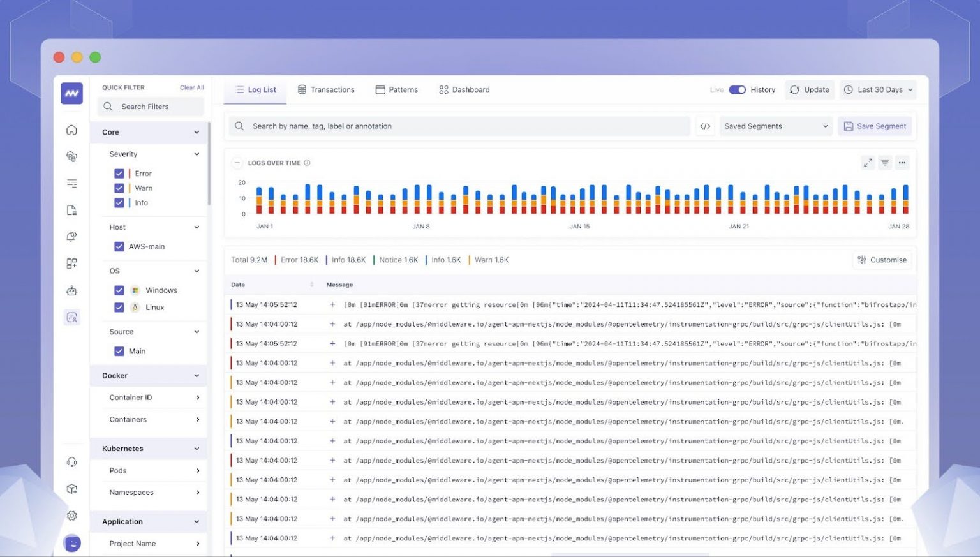The height and width of the screenshot is (557, 980).
Task: Open the chart options ellipsis menu
Action: coord(902,163)
